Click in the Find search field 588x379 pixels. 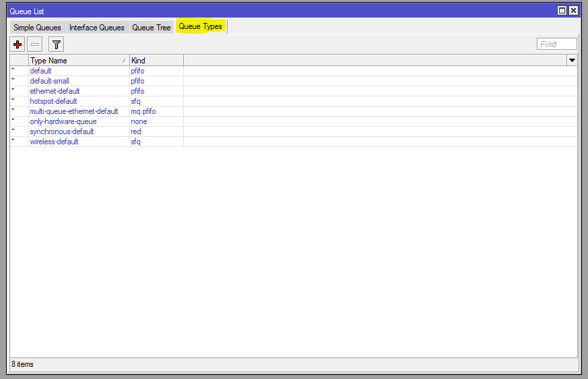[x=556, y=45]
